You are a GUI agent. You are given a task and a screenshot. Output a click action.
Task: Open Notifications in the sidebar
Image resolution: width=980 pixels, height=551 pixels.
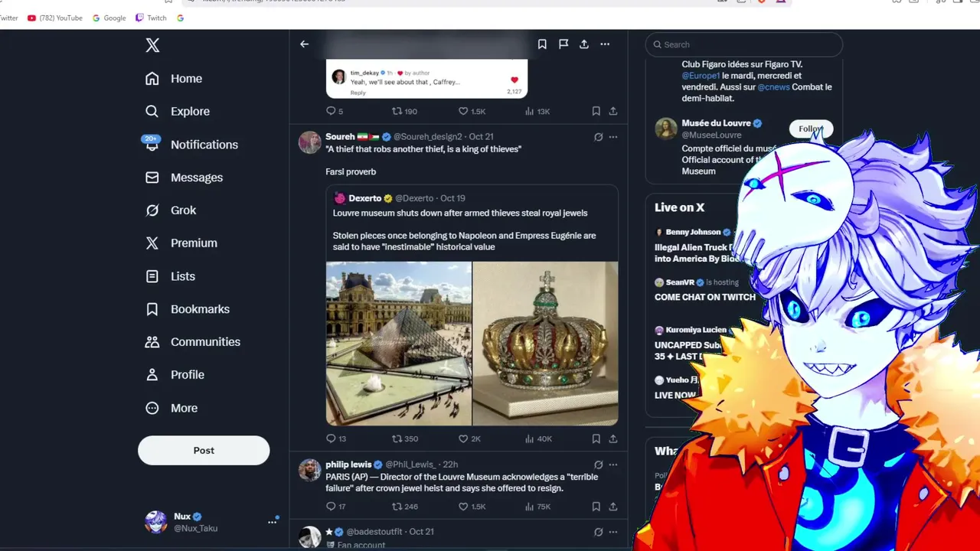[191, 145]
